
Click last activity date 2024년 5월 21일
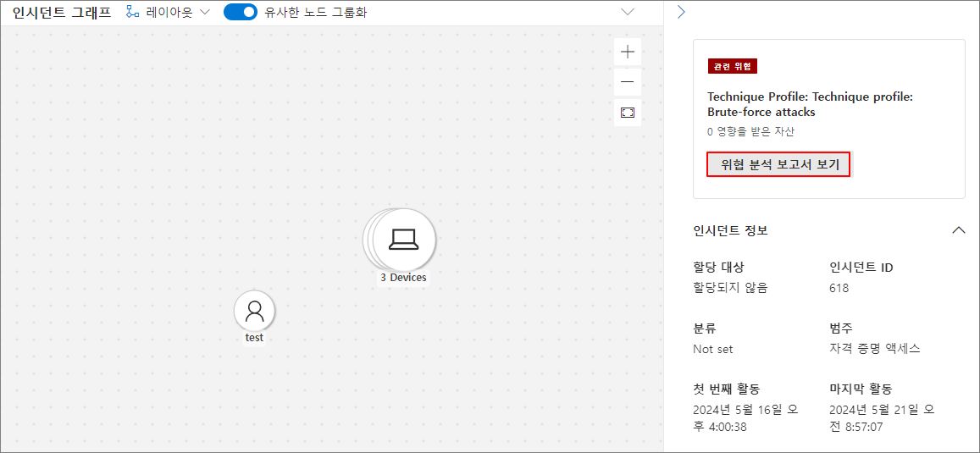pyautogui.click(x=881, y=418)
